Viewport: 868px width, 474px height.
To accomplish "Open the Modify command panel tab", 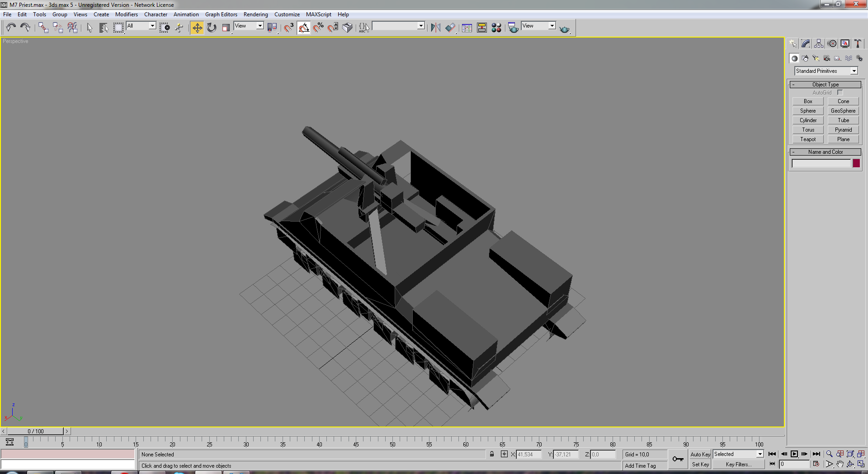I will 806,43.
